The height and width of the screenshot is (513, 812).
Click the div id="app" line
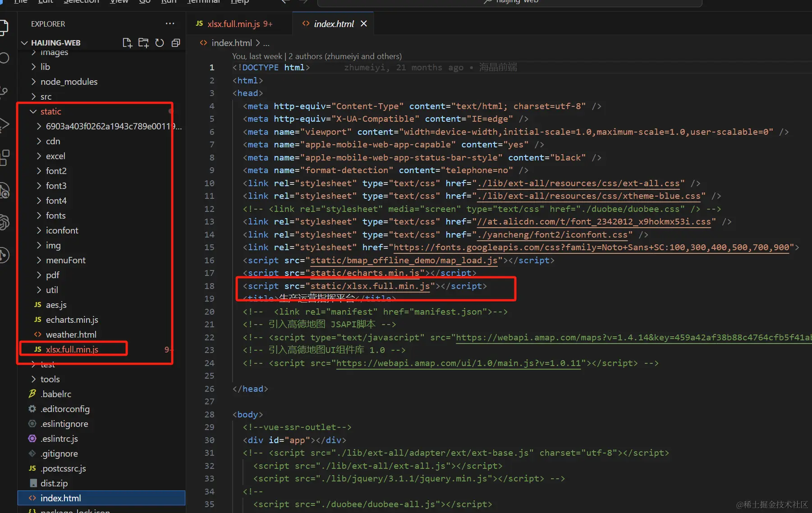294,440
